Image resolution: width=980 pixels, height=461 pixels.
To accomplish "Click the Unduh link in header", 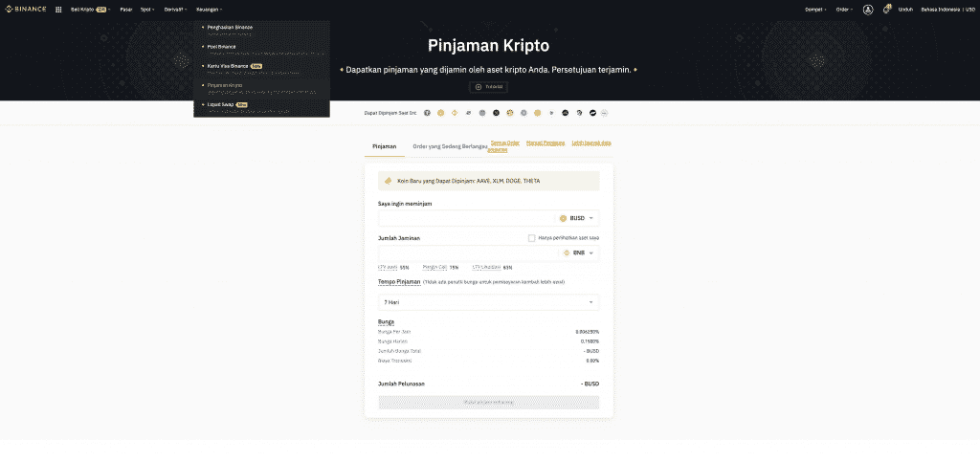I will (x=905, y=10).
